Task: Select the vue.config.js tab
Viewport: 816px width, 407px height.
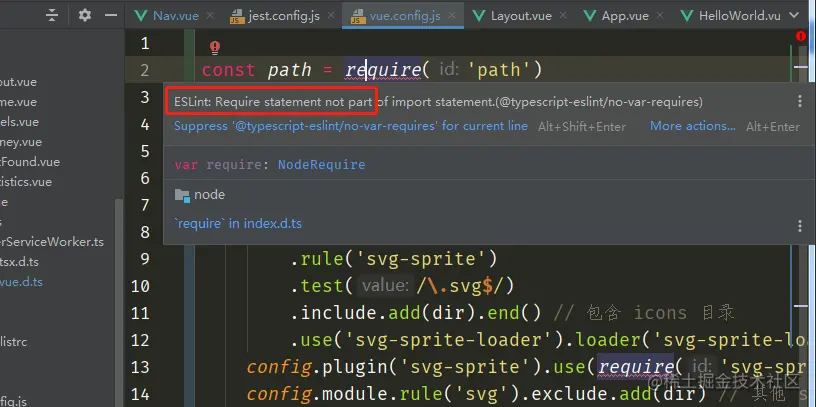Action: coord(405,16)
